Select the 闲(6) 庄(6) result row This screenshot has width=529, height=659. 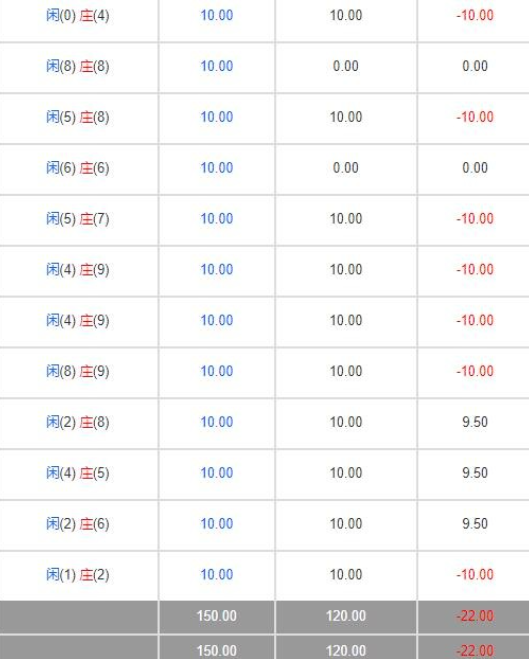(78, 168)
